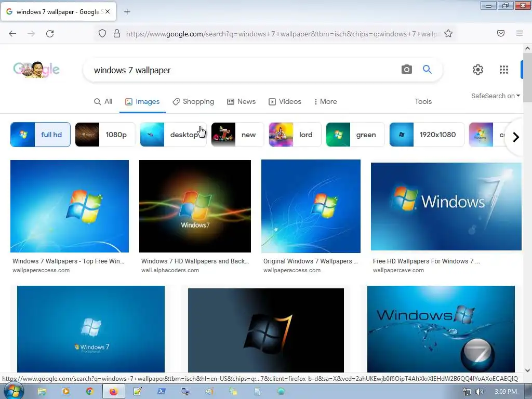This screenshot has width=532, height=399.
Task: Select Firefox in the taskbar
Action: tap(113, 392)
